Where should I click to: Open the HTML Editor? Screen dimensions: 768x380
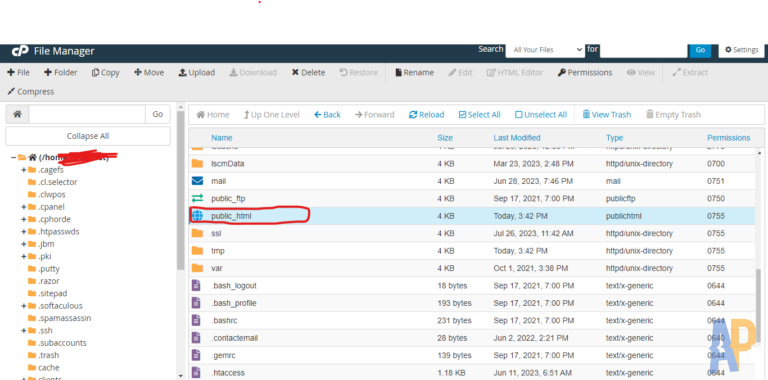click(x=515, y=72)
